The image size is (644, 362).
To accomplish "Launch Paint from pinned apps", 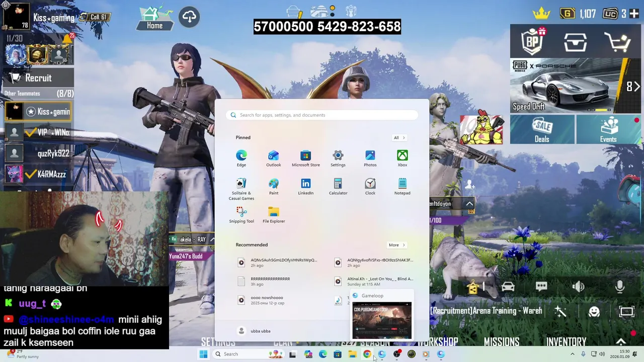I will coord(274,187).
